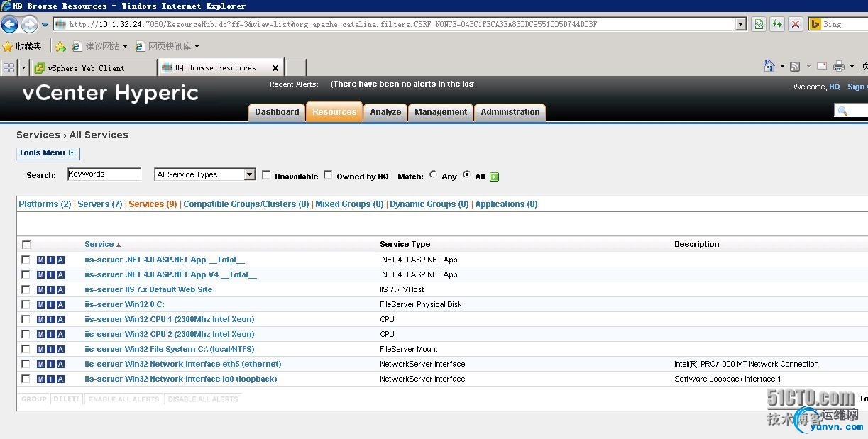Screen dimensions: 868x439
Task: Check the box for iis-server Win32 0 C:
Action: (26, 304)
